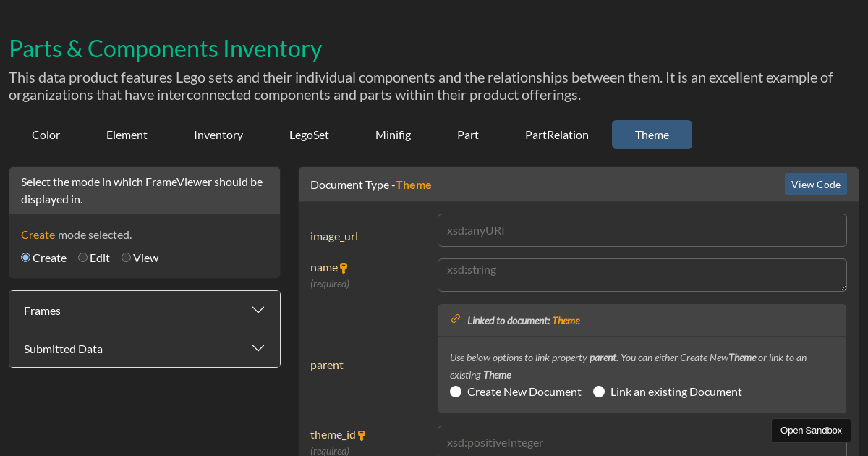Click the theme_id input field
868x456 pixels.
coord(642,441)
